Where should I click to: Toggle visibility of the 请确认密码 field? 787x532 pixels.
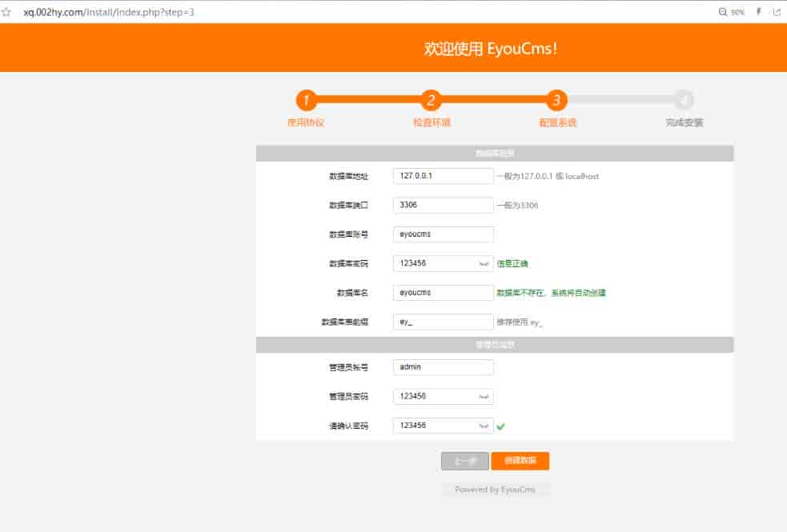click(x=484, y=426)
